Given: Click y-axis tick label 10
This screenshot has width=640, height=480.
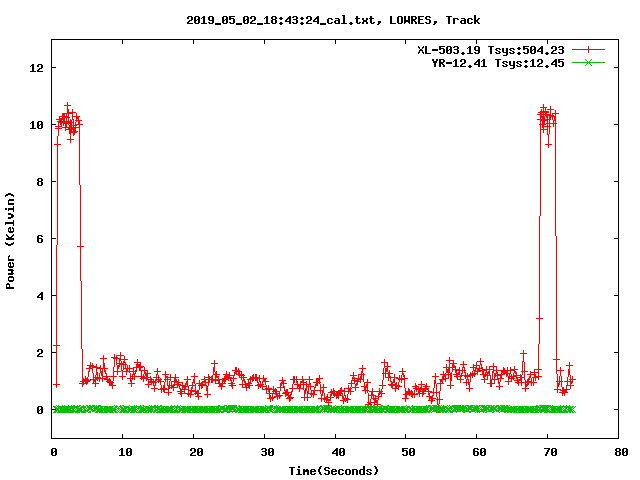Looking at the screenshot, I should (36, 125).
